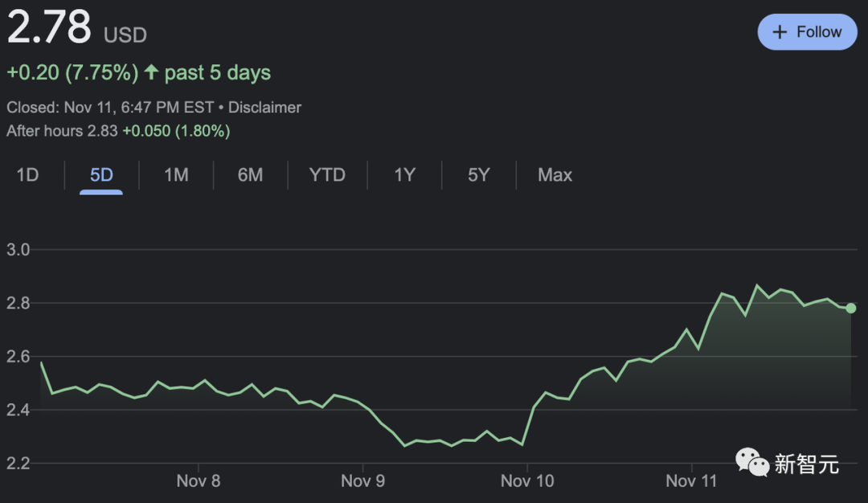Click the Follow button
Viewport: 868px width, 503px height.
pos(807,32)
